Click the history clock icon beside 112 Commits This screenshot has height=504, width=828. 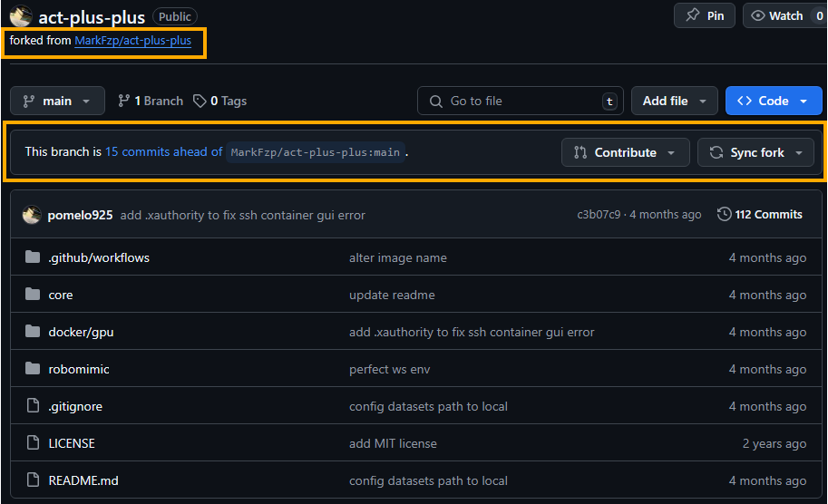pos(724,214)
